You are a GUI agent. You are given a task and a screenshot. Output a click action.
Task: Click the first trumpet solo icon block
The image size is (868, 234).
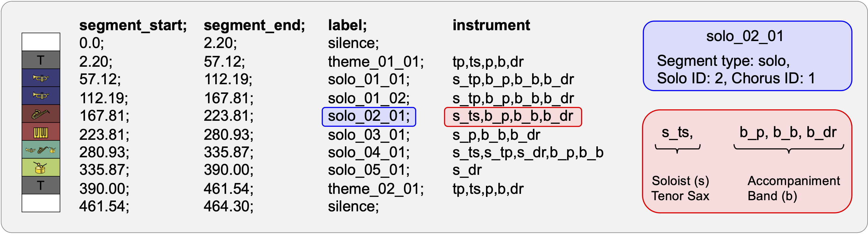(41, 78)
